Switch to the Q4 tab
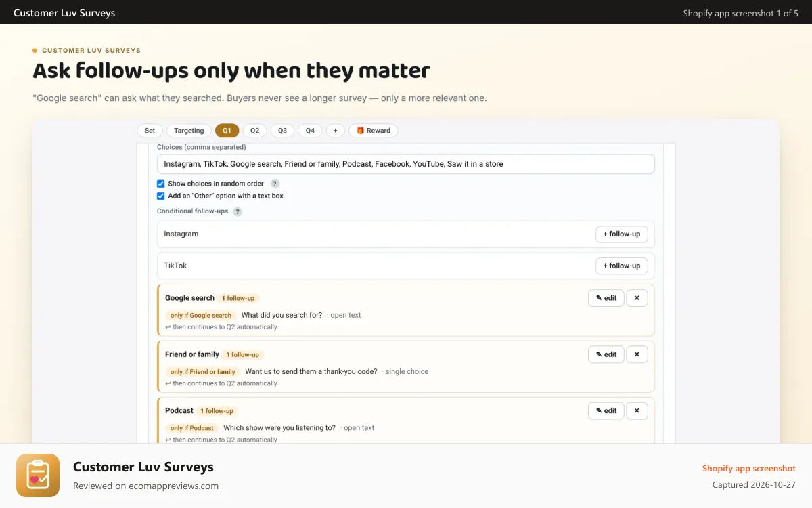This screenshot has height=508, width=812. coord(310,131)
